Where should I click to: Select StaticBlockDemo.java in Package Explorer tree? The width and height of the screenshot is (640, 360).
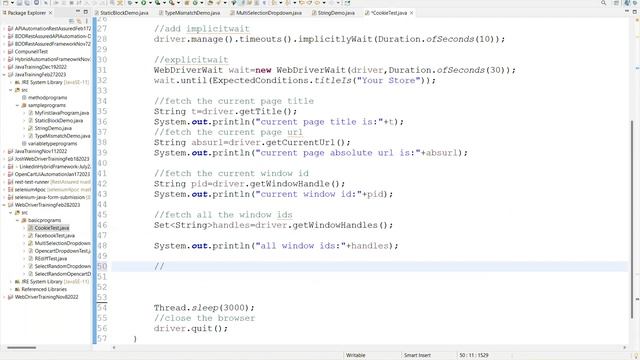point(58,121)
